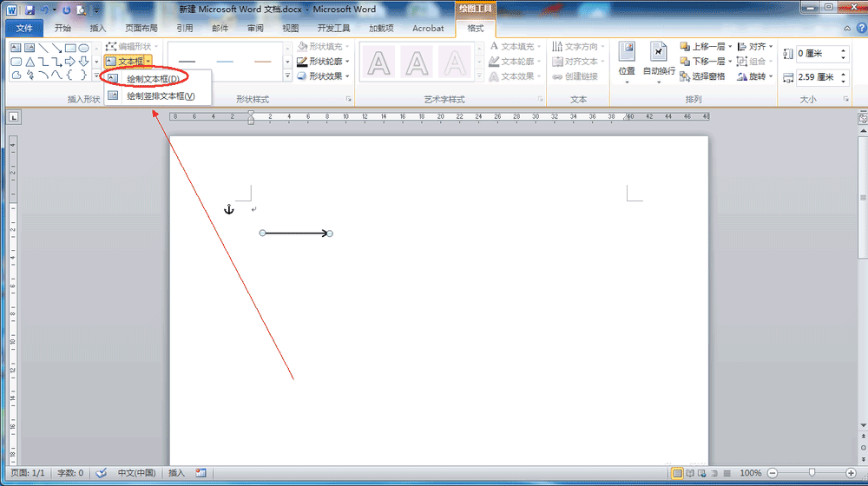This screenshot has height=486, width=868.
Task: Select the Arc curve shape
Action: [43, 75]
